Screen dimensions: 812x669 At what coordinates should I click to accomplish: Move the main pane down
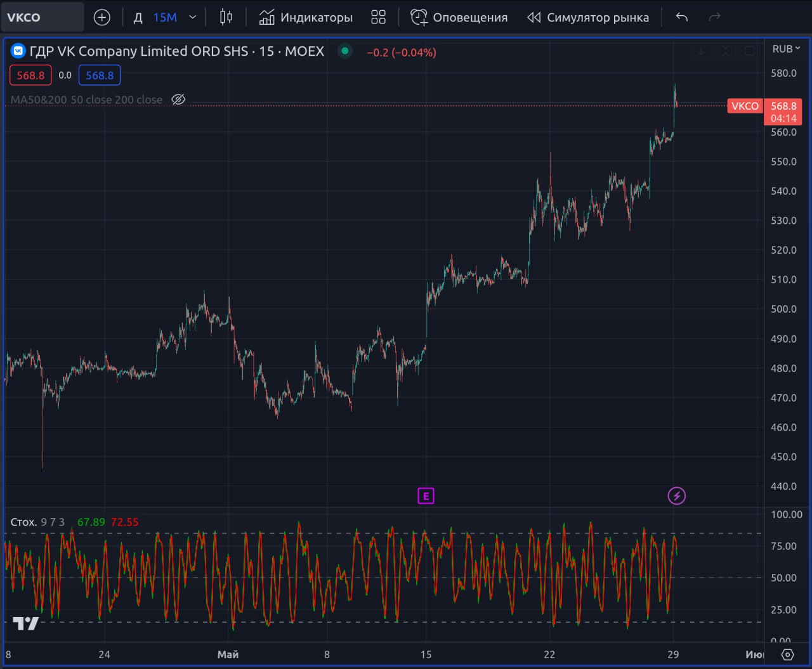click(x=701, y=51)
